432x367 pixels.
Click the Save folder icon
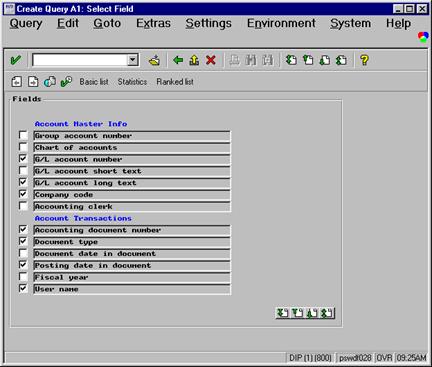click(154, 60)
